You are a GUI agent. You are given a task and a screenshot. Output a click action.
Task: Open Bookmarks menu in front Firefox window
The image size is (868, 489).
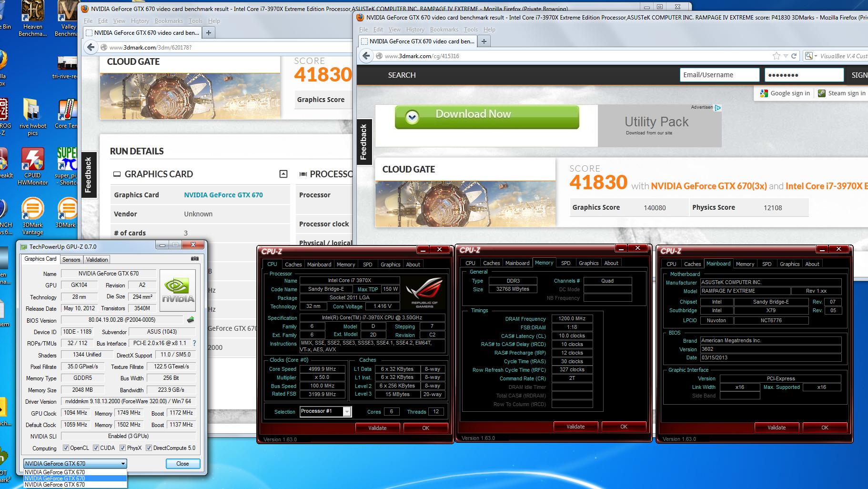pos(444,30)
